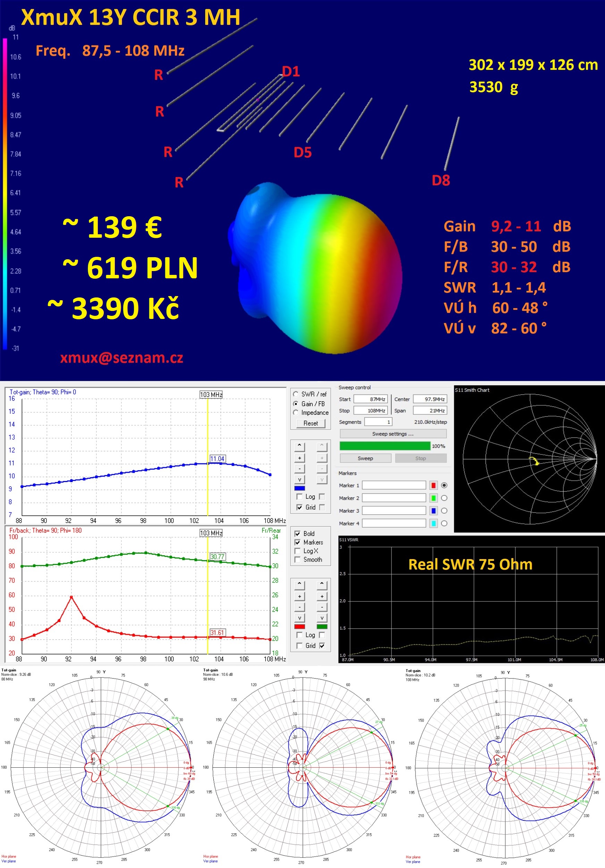This screenshot has height=868, width=605.
Task: Click the 100% sweep progress label
Action: click(x=438, y=446)
